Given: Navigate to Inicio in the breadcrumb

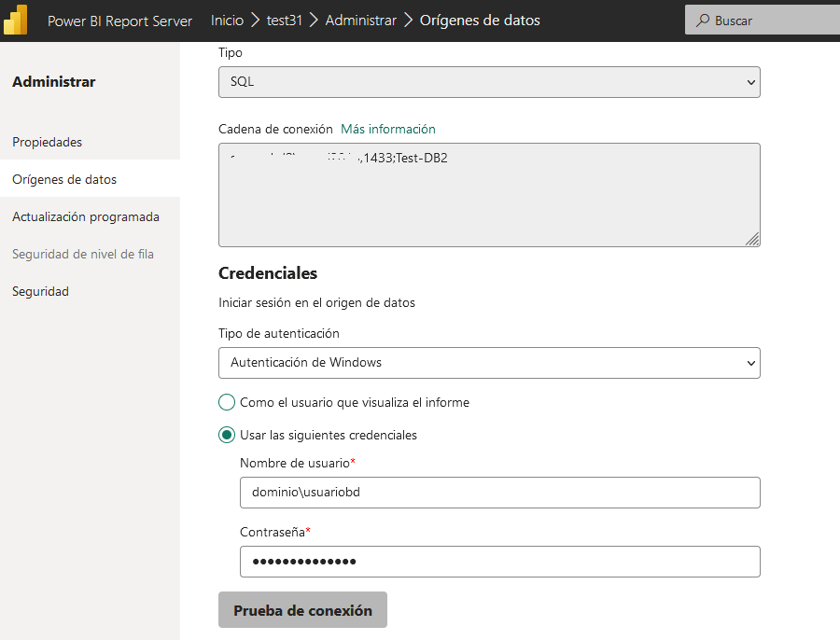Looking at the screenshot, I should pyautogui.click(x=227, y=21).
